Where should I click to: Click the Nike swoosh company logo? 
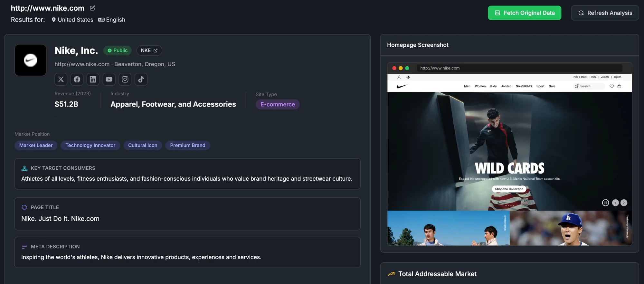pyautogui.click(x=31, y=60)
